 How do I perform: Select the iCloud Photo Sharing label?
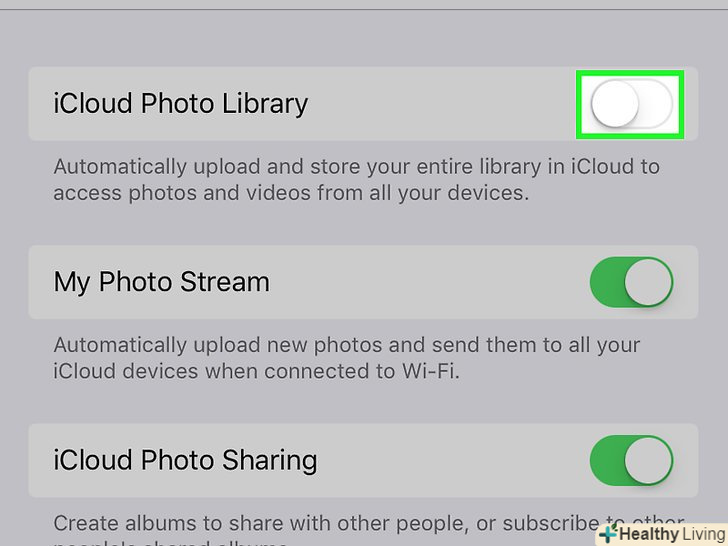(x=185, y=460)
